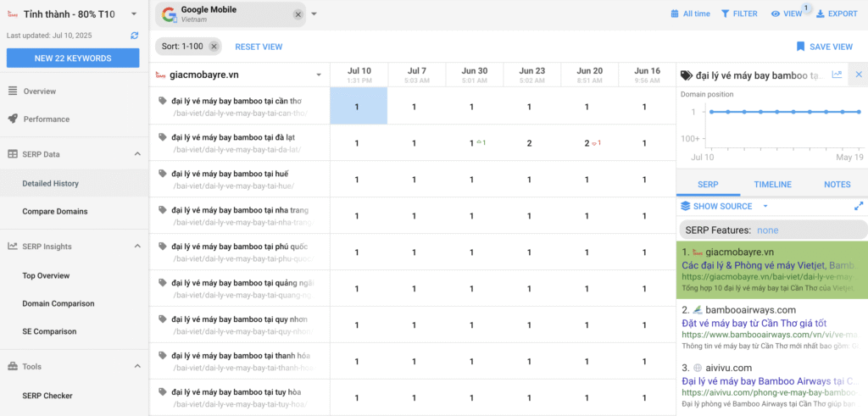Click the SERP Data table icon
Image resolution: width=868 pixels, height=416 pixels.
pyautogui.click(x=12, y=154)
